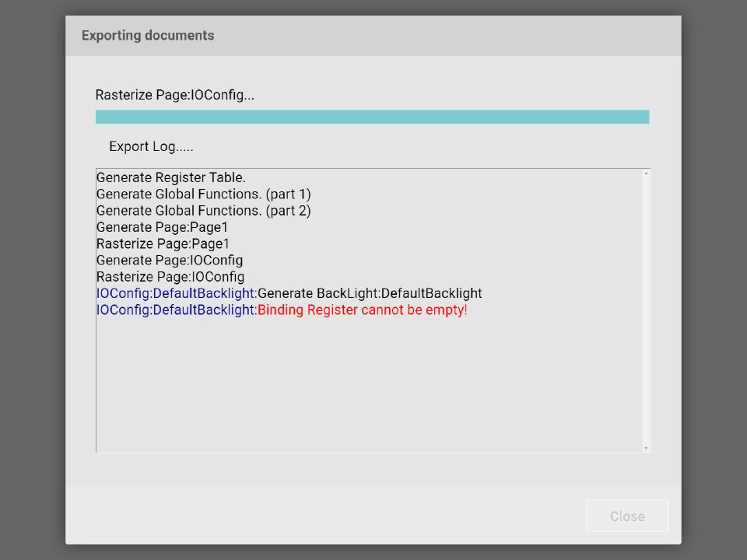
Task: Click the Close button
Action: pos(627,516)
